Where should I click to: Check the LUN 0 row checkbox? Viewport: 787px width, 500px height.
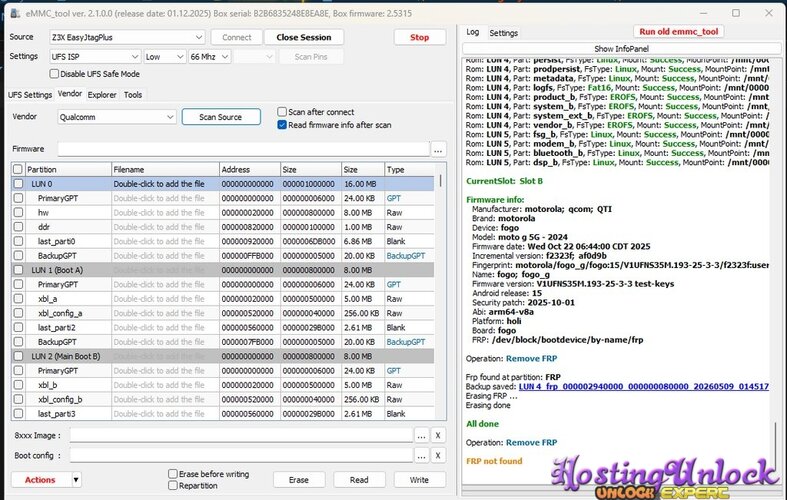[x=18, y=184]
